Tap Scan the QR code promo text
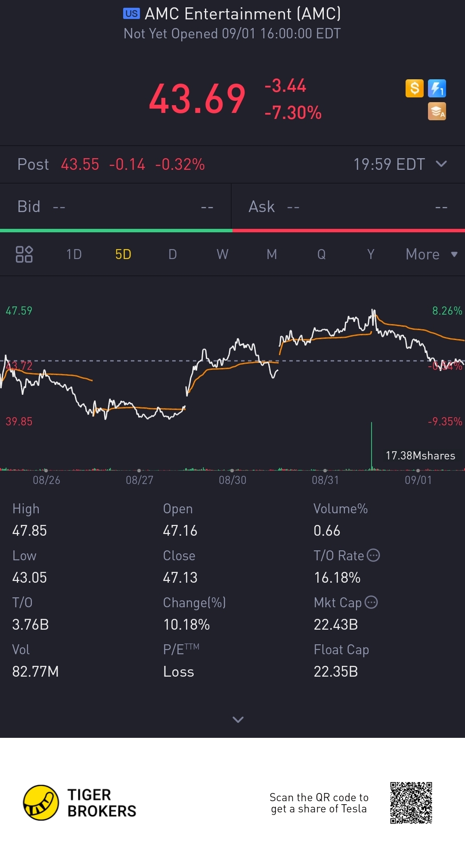 click(319, 803)
